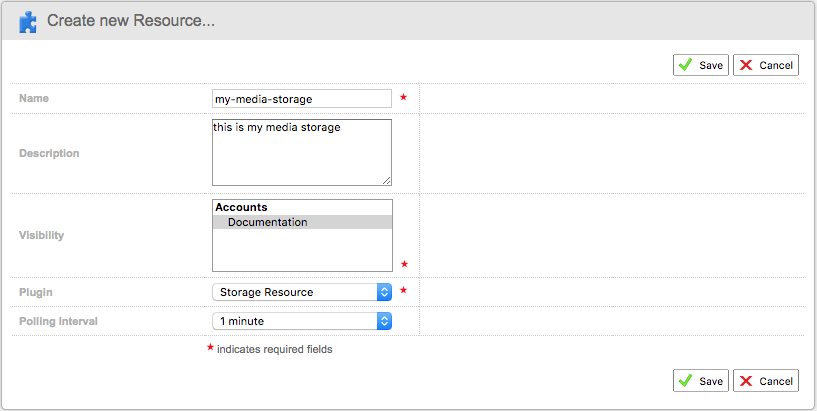This screenshot has height=411, width=817.
Task: Click the Polling Interval field label
Action: (x=57, y=321)
